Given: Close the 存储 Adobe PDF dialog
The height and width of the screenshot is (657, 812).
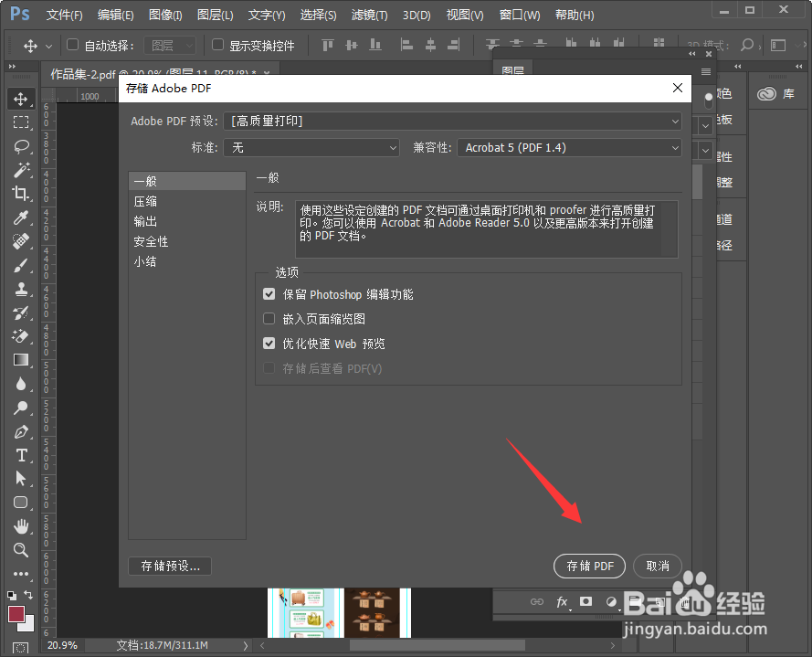Looking at the screenshot, I should 678,88.
